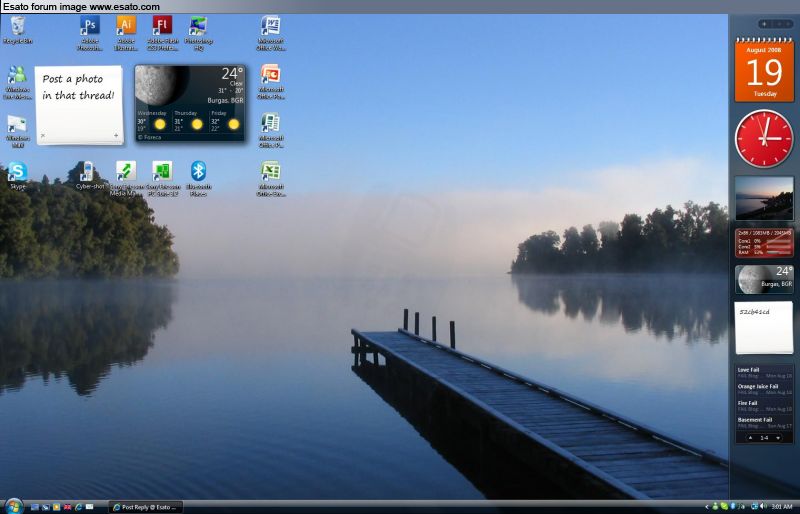Open Windows Mail desktop icon
The image size is (800, 514).
(17, 130)
